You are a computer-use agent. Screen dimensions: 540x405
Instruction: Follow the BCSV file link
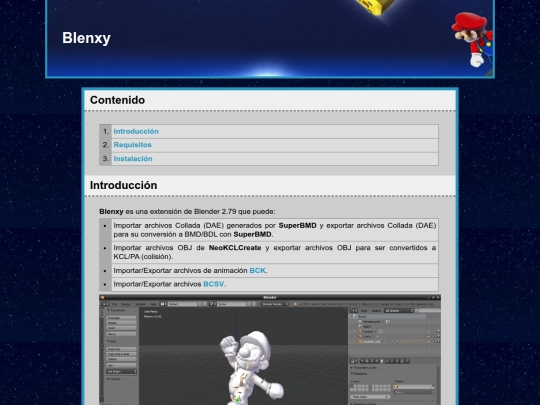[x=214, y=284]
